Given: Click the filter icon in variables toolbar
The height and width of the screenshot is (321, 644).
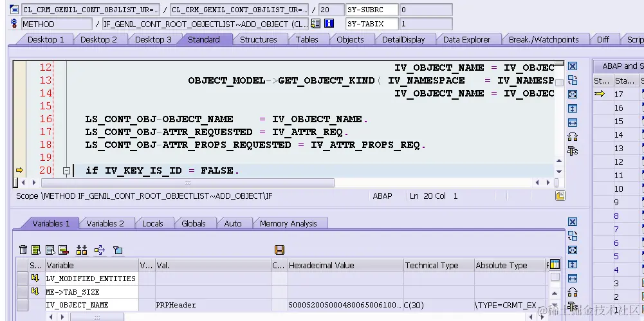Looking at the screenshot, I should coord(118,250).
